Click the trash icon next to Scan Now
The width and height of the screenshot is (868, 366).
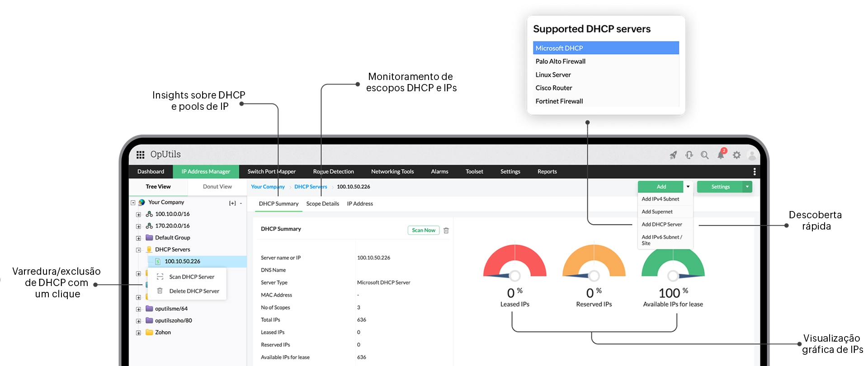click(x=446, y=230)
